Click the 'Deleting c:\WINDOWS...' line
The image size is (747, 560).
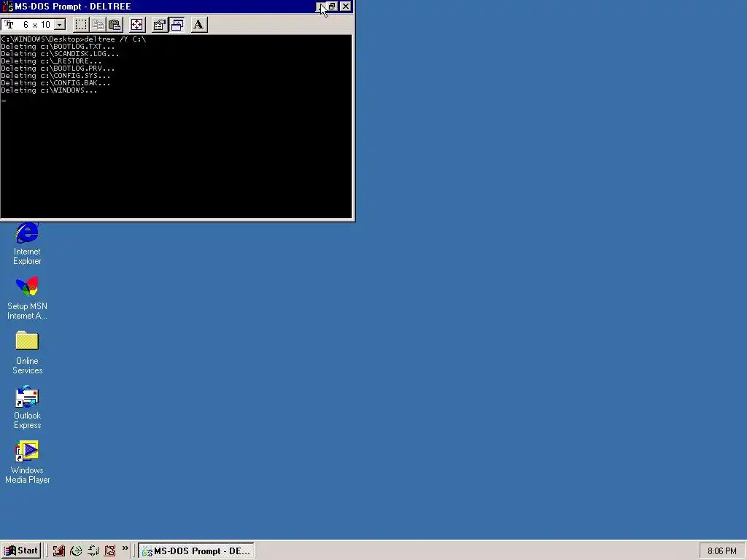click(49, 90)
